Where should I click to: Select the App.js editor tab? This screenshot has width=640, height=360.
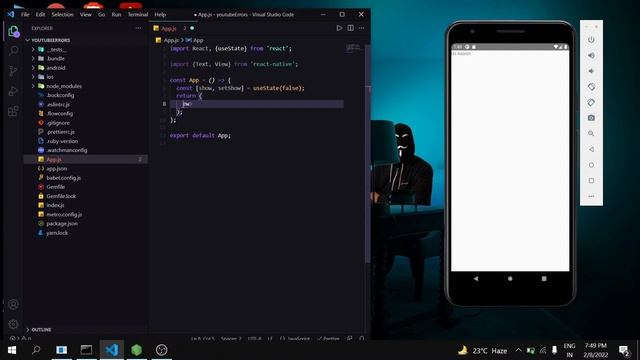[x=173, y=28]
